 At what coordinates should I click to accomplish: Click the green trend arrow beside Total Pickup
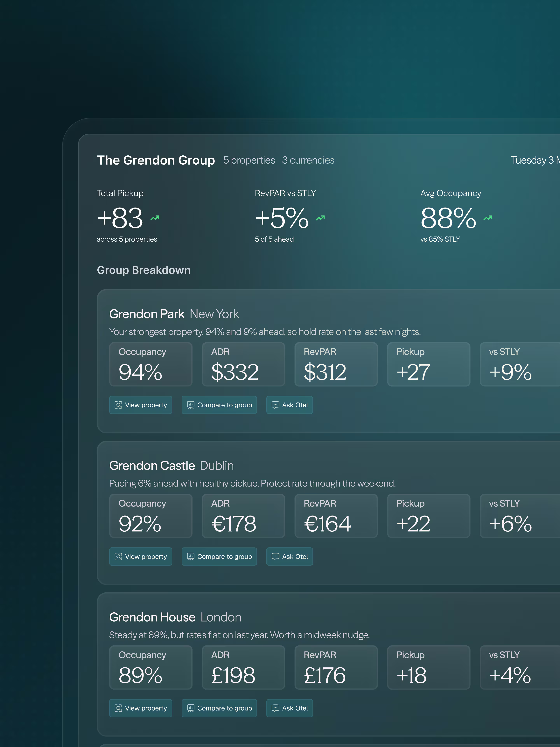(x=155, y=218)
